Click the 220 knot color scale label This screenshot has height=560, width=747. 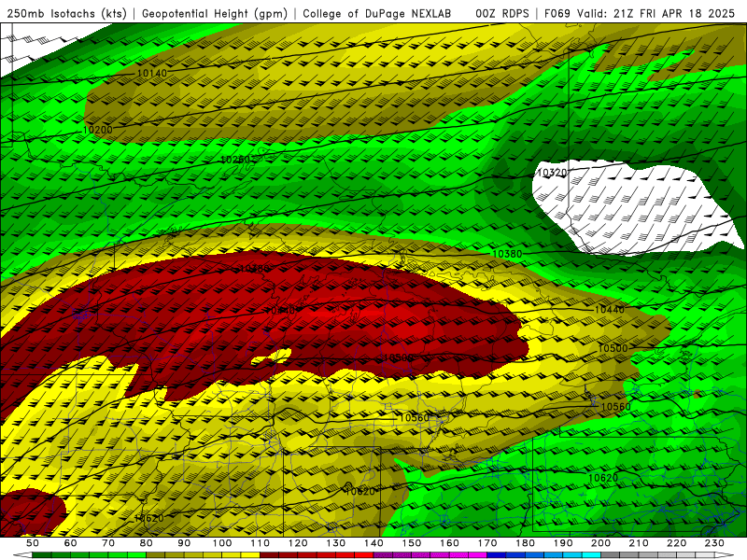(676, 543)
